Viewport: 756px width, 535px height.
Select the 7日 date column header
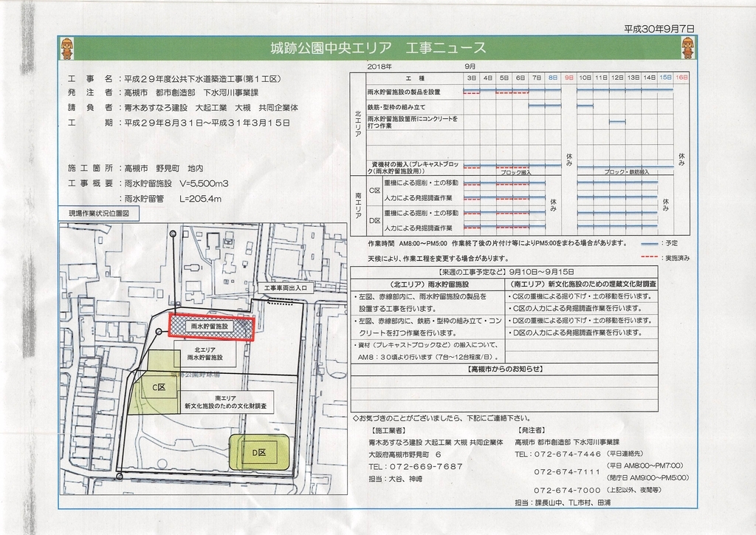[537, 78]
